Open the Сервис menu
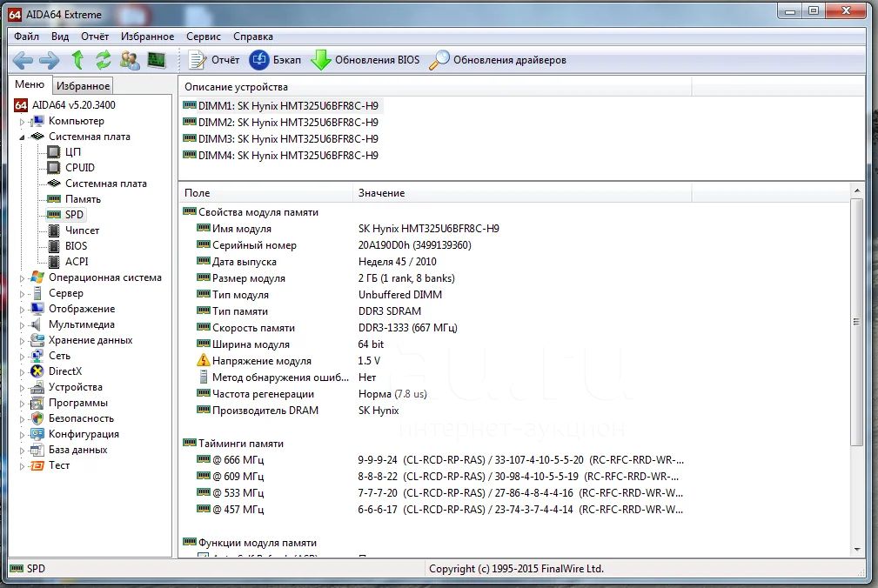 [204, 37]
